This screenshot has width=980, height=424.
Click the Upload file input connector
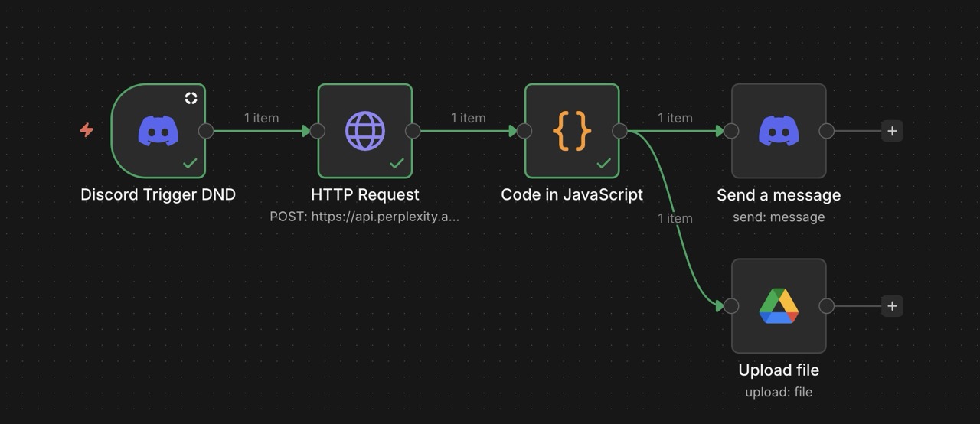tap(731, 306)
